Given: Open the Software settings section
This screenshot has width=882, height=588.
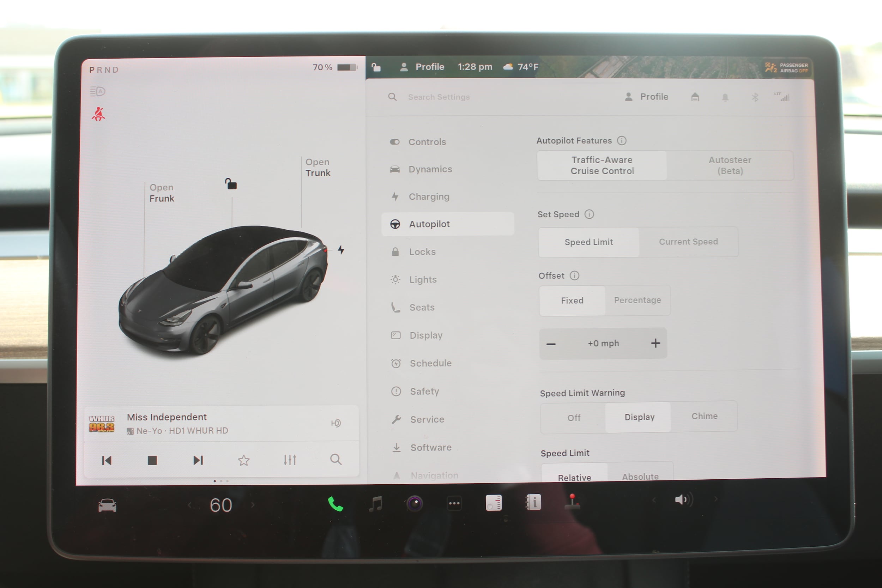Looking at the screenshot, I should (x=430, y=447).
